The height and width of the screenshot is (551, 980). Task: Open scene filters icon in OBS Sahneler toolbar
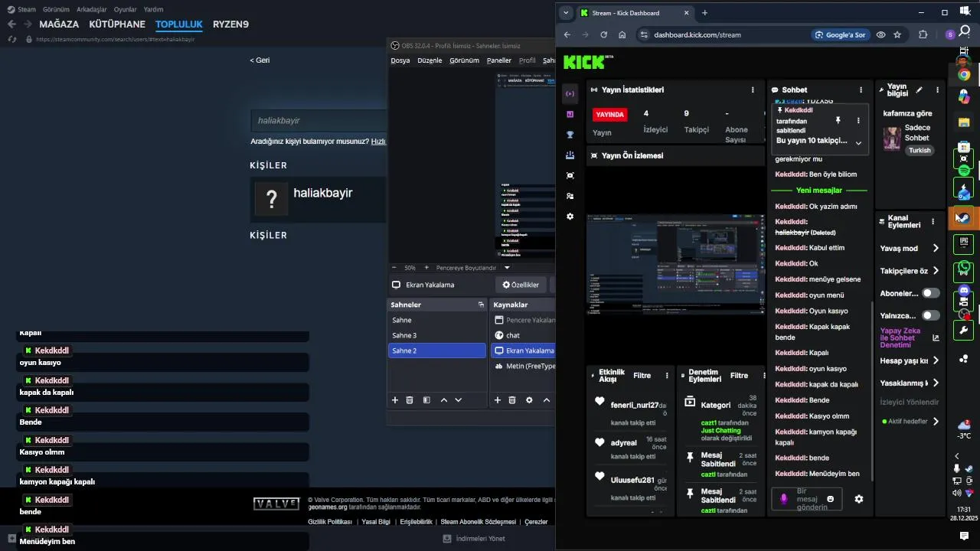click(x=426, y=400)
